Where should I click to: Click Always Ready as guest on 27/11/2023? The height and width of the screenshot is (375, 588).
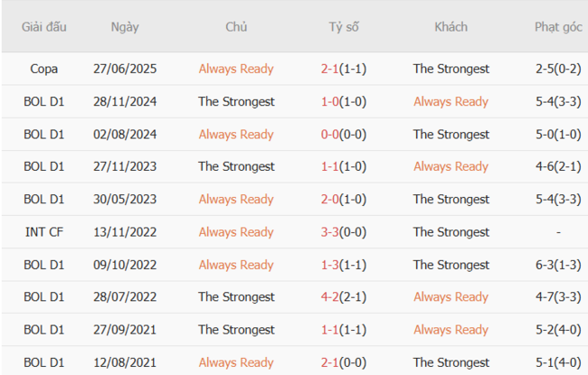pos(450,167)
